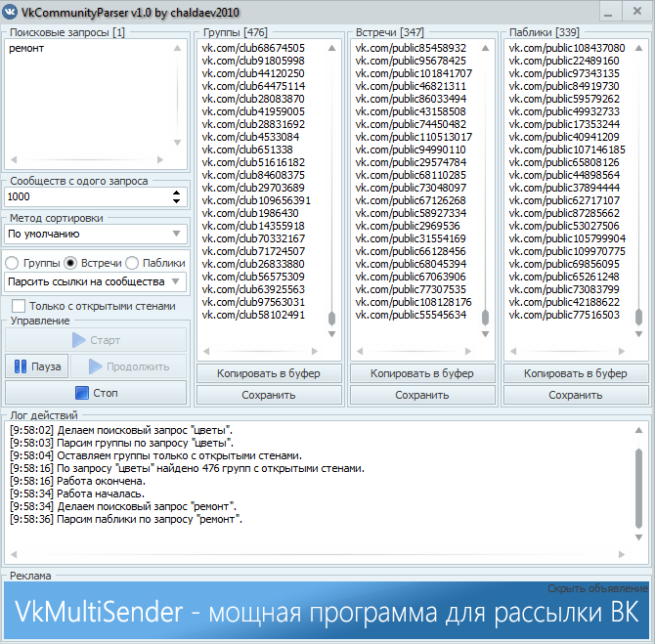
Task: Enable Только с открытыми стенами checkbox
Action: (x=18, y=306)
